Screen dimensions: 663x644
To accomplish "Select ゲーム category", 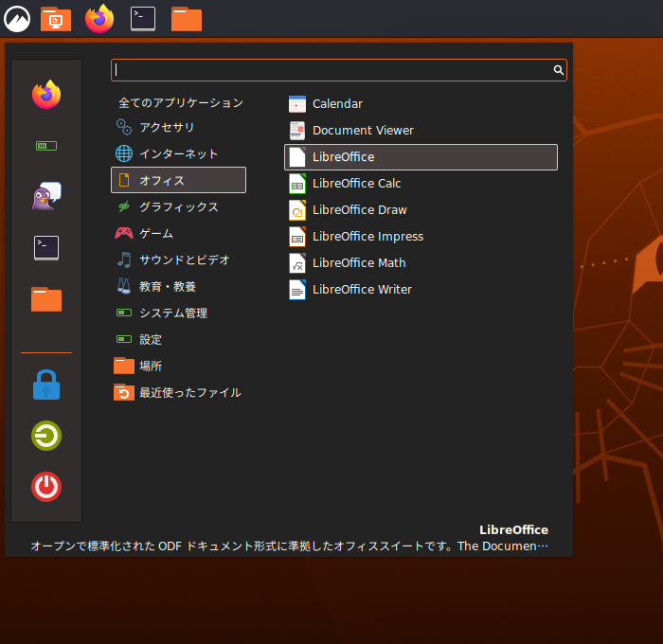I will click(178, 233).
